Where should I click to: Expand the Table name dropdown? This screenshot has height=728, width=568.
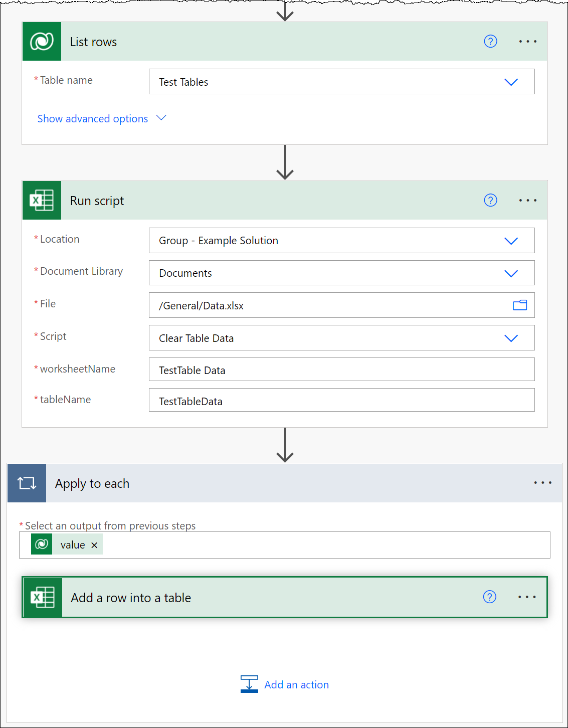coord(511,82)
